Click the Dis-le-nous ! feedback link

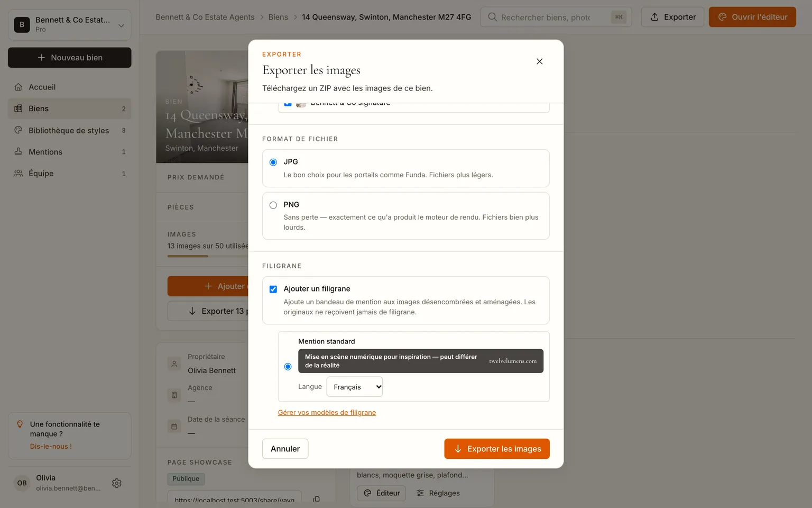[51, 447]
